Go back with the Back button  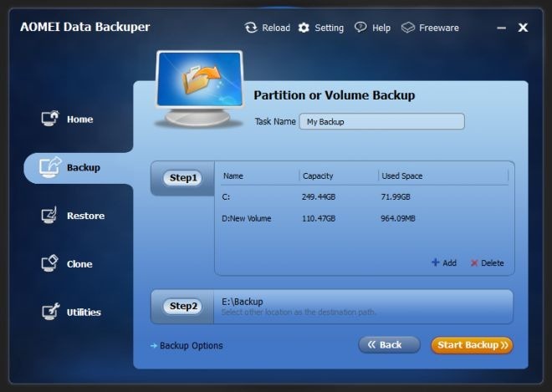tap(390, 344)
